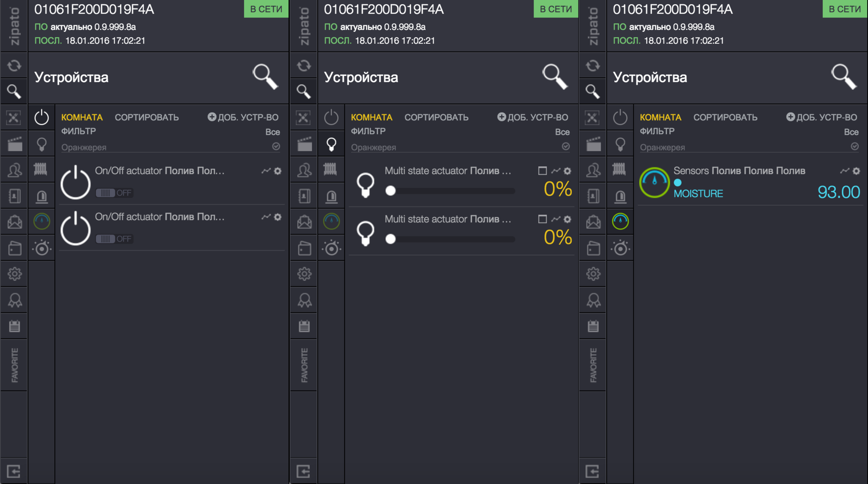868x484 pixels.
Task: Click the moisture gauge icon beside Sensors Полив
Action: tap(654, 183)
